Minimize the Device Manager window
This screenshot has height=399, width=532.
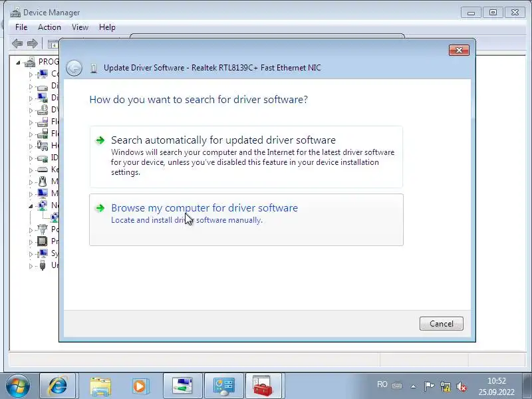click(x=471, y=13)
